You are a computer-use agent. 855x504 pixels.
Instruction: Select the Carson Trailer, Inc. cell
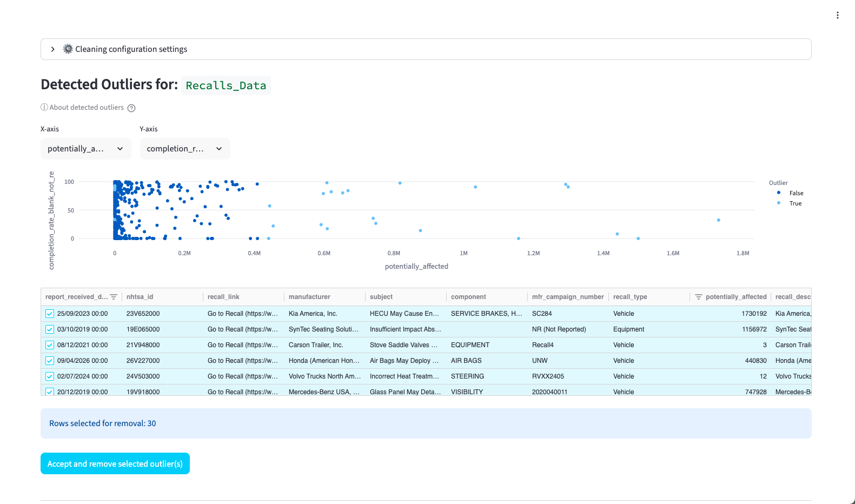pyautogui.click(x=324, y=345)
